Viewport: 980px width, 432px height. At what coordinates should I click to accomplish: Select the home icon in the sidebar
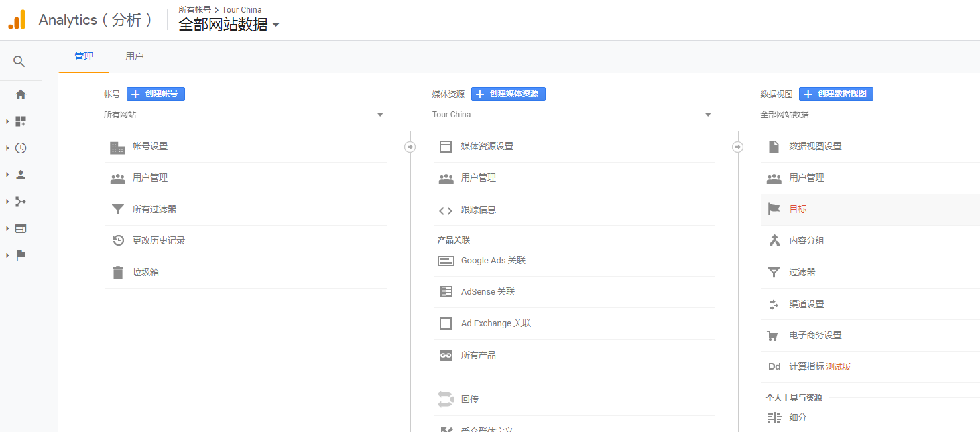(x=20, y=94)
